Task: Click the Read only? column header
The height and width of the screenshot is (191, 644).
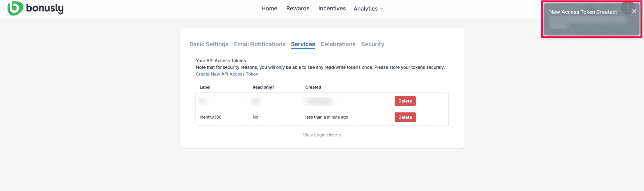Action: (x=263, y=87)
